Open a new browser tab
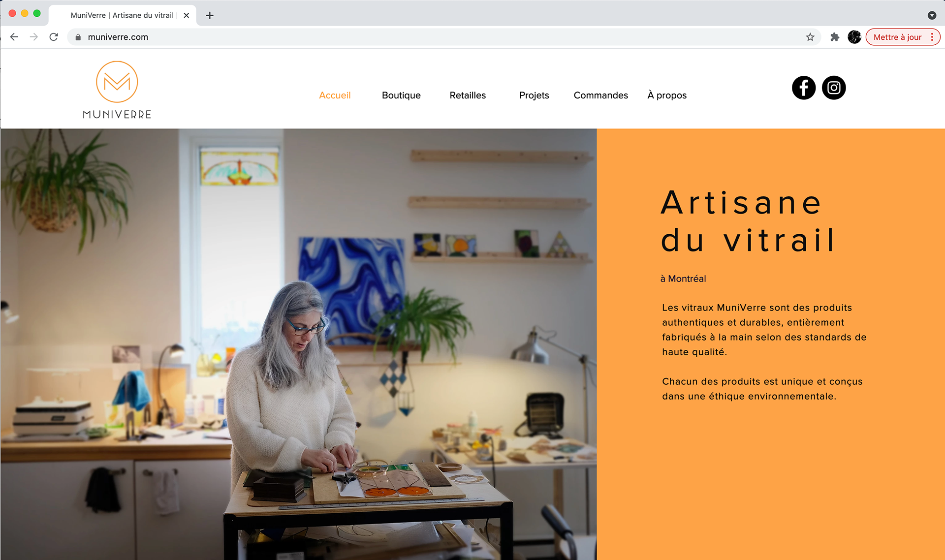The image size is (945, 560). (x=210, y=15)
